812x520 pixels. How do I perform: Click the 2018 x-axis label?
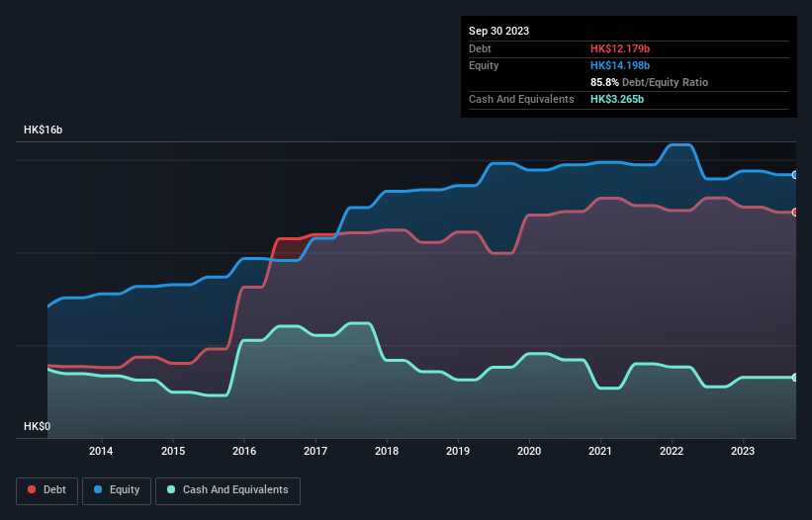387,451
